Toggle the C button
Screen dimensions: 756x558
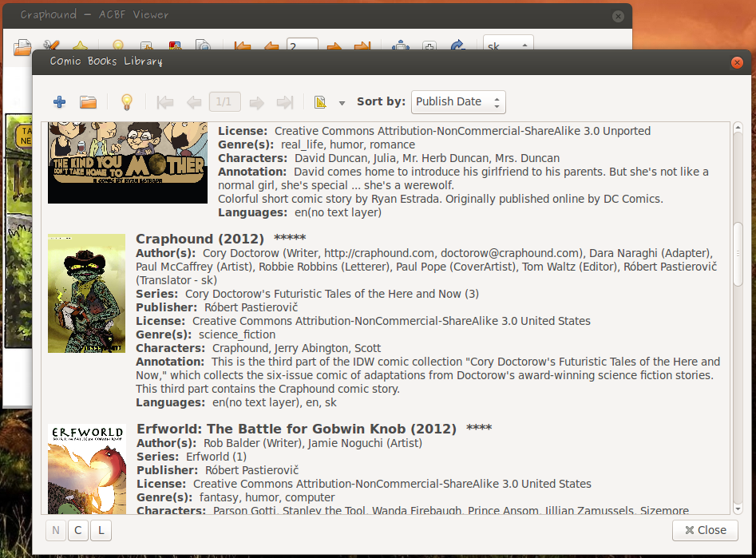78,531
